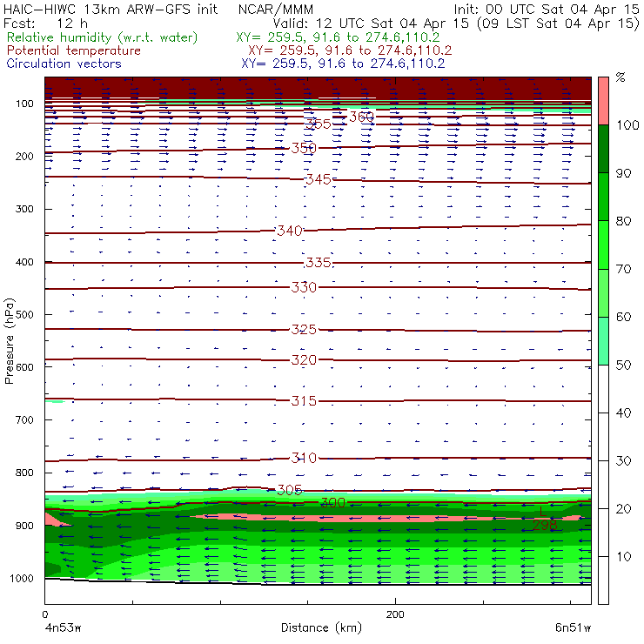Click the Valid: 12 UTC date text
Screen dimensions: 644x644
tap(455, 23)
